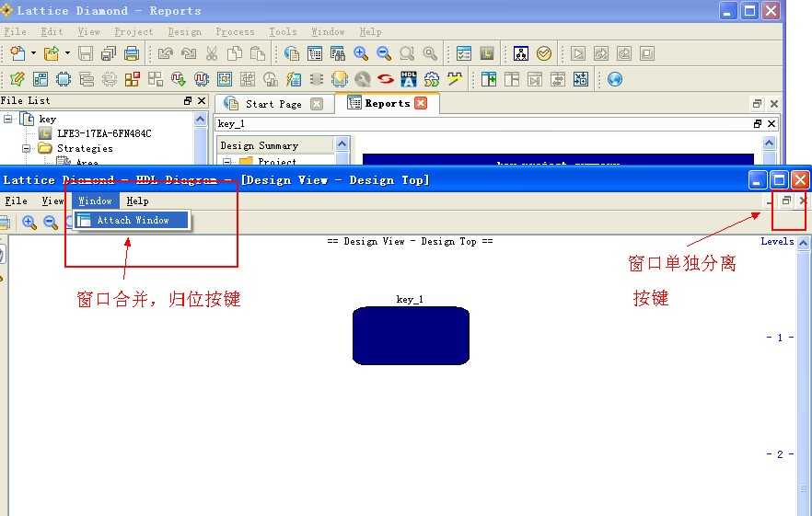This screenshot has height=516, width=812.
Task: Collapse the key project tree node
Action: click(7, 119)
